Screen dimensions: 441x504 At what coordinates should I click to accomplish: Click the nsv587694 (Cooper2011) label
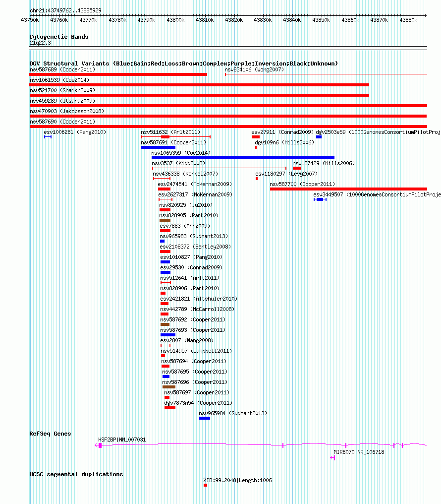pyautogui.click(x=194, y=361)
